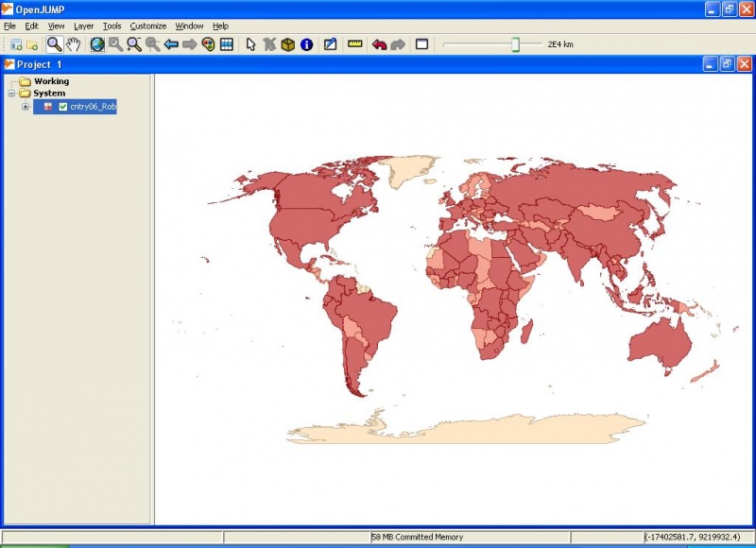Open the Change Styles palette icon
This screenshot has height=548, width=756.
click(x=208, y=44)
